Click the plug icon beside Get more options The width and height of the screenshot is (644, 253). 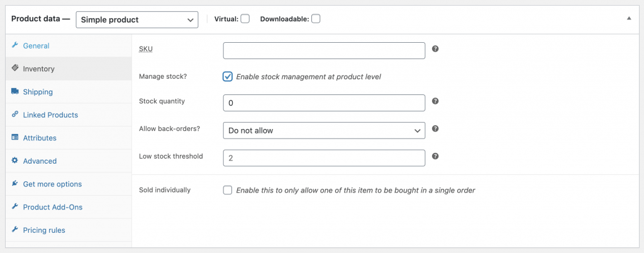point(15,183)
